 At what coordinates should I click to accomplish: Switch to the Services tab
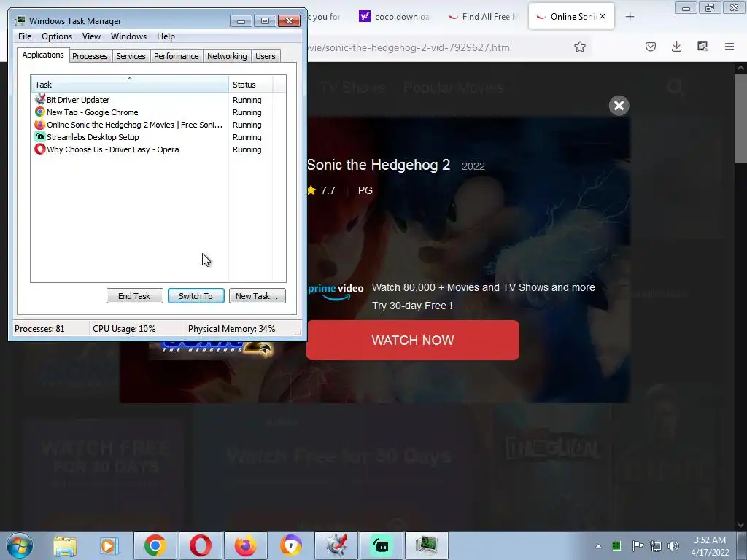(x=131, y=56)
